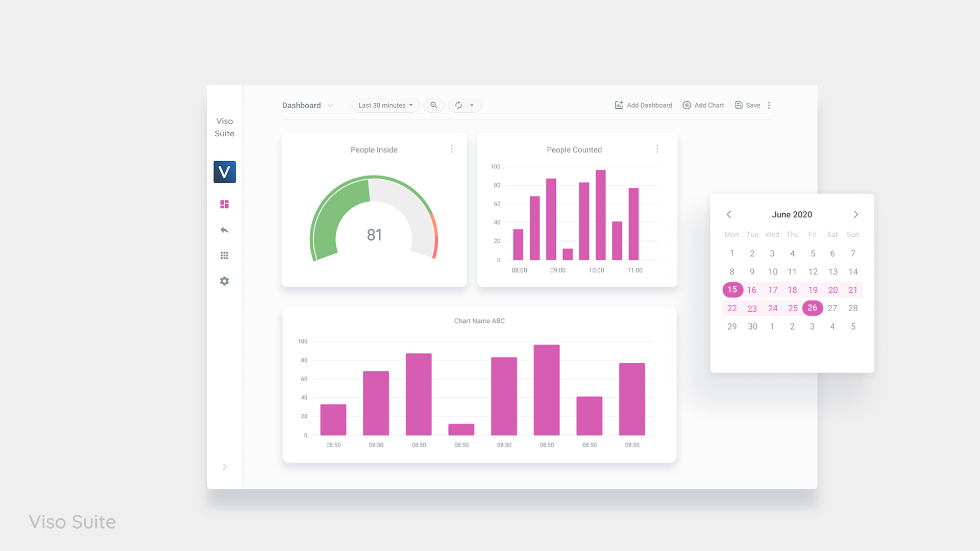Click the more options icon on People Inside chart
This screenshot has width=980, height=551.
point(451,149)
